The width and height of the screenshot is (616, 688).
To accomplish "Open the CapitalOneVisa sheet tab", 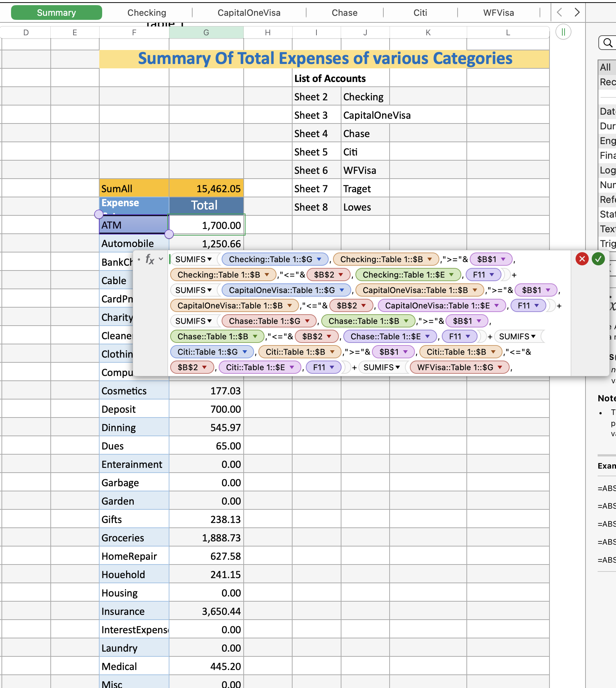I will [x=249, y=13].
